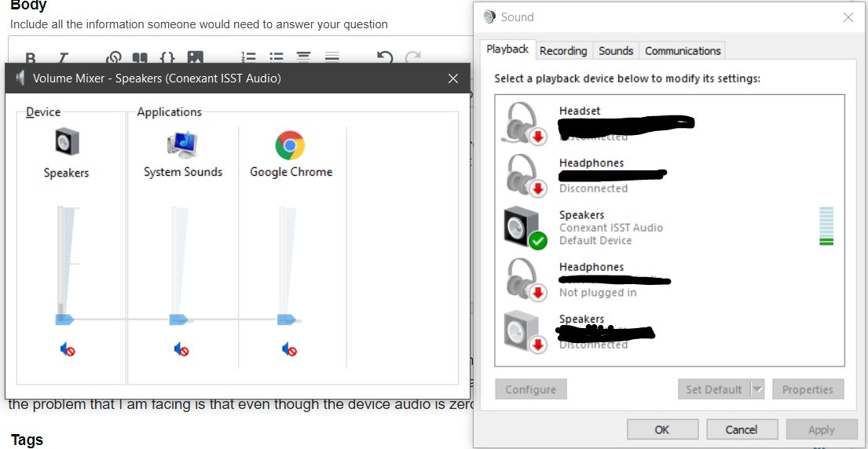Select Speakers Conexant ISST Audio device
The height and width of the screenshot is (449, 868).
click(x=610, y=228)
